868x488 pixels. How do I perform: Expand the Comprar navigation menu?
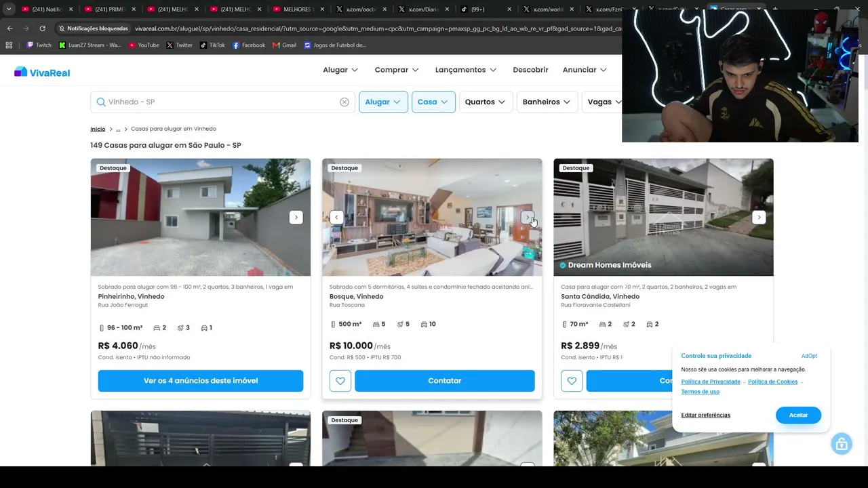coord(397,70)
